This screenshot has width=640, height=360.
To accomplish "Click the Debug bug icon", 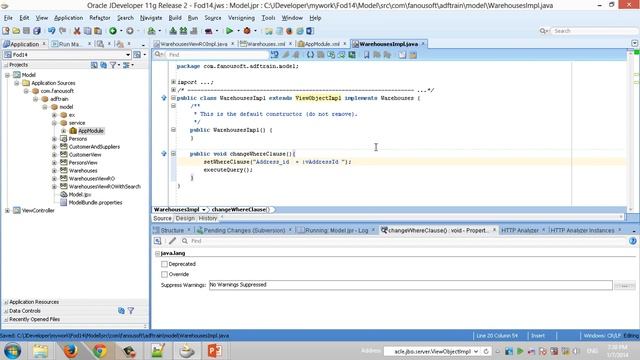I will (247, 31).
